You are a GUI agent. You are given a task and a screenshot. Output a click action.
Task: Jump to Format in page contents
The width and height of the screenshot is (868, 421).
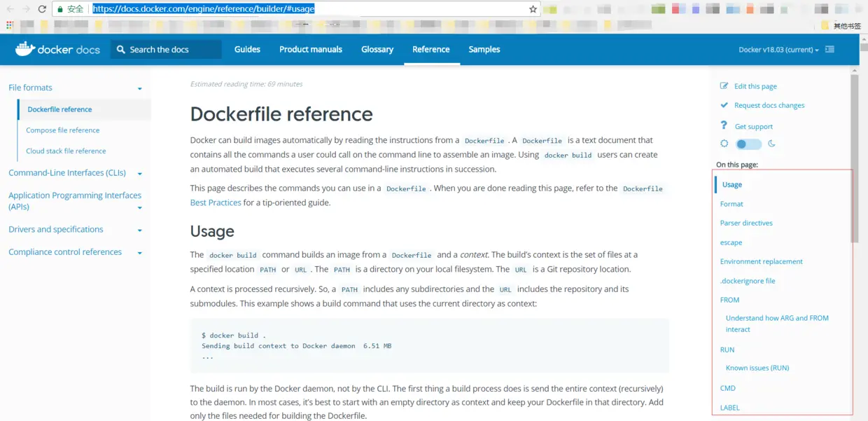point(731,204)
